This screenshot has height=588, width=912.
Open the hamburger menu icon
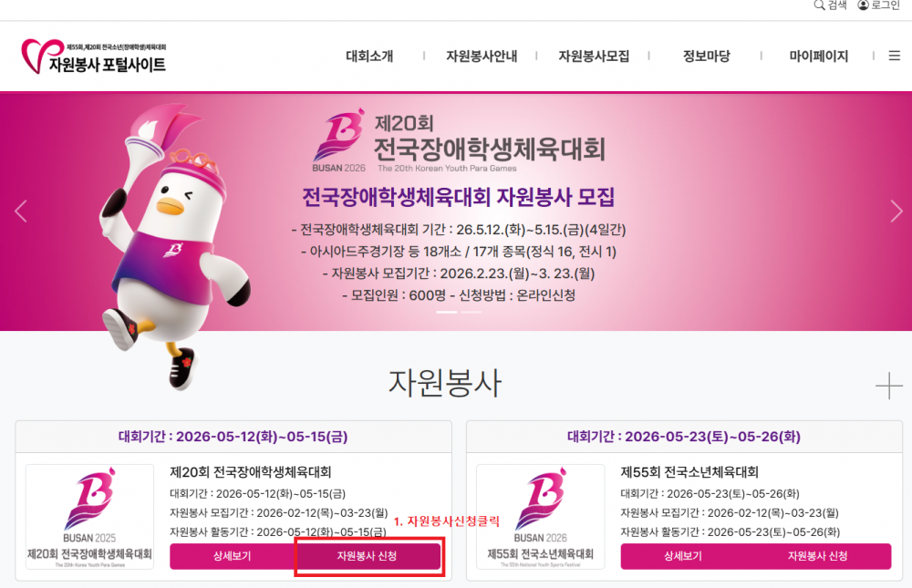pyautogui.click(x=895, y=56)
